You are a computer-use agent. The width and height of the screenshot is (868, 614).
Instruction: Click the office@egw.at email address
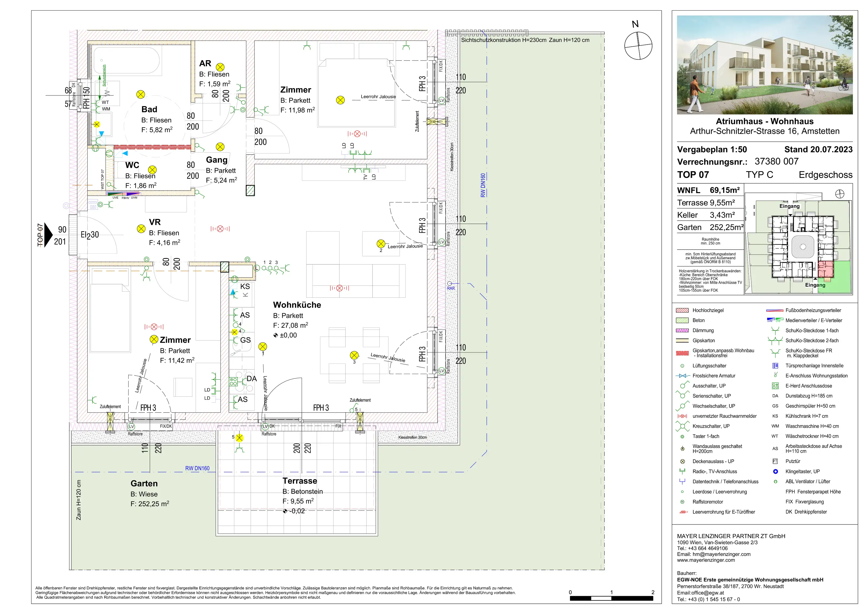tap(708, 593)
